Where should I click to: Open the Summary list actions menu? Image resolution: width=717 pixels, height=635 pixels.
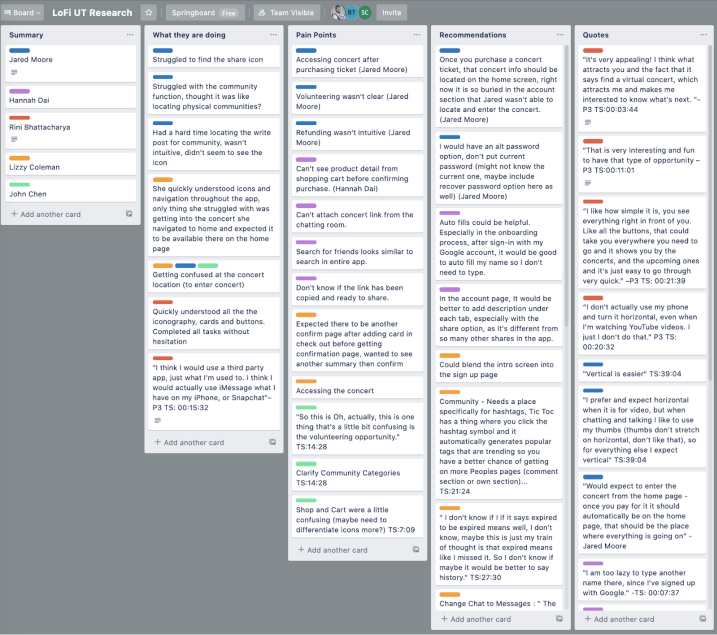coord(130,35)
